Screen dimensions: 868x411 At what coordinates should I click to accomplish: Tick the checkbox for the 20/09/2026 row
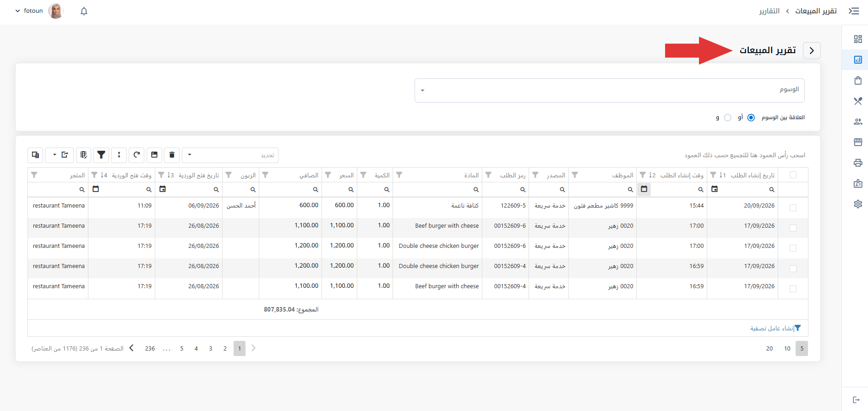click(793, 208)
